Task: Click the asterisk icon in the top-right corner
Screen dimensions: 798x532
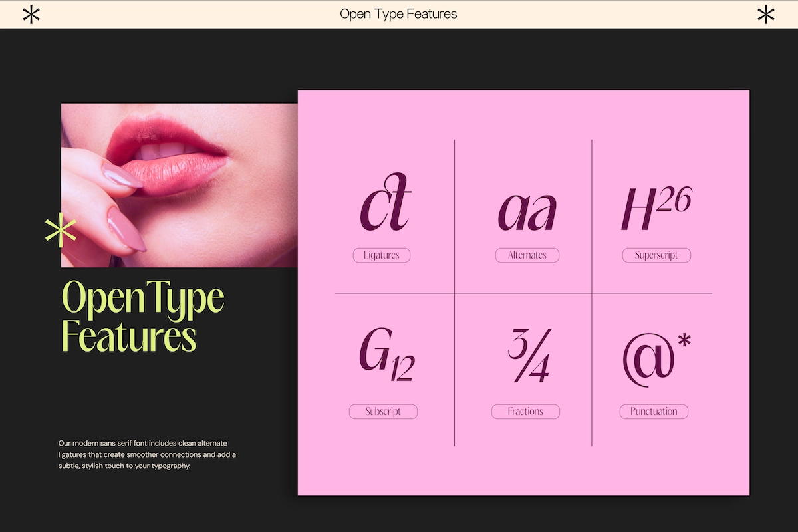Action: (x=766, y=13)
